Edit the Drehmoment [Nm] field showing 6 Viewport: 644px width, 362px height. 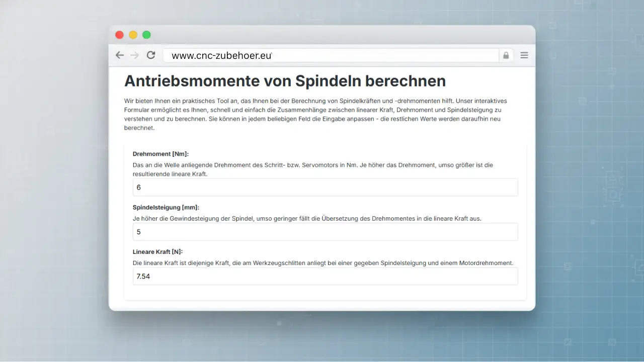pyautogui.click(x=325, y=187)
